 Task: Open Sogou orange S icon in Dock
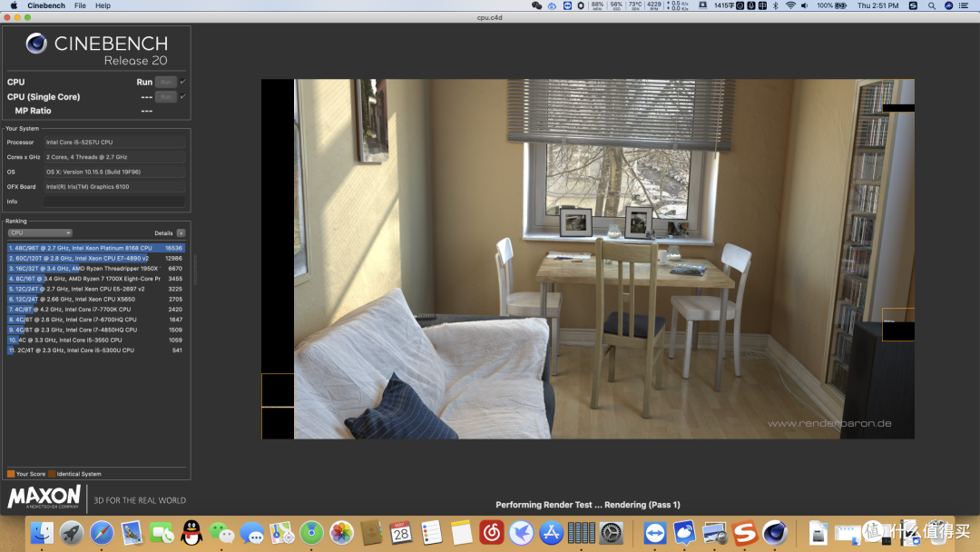(745, 533)
